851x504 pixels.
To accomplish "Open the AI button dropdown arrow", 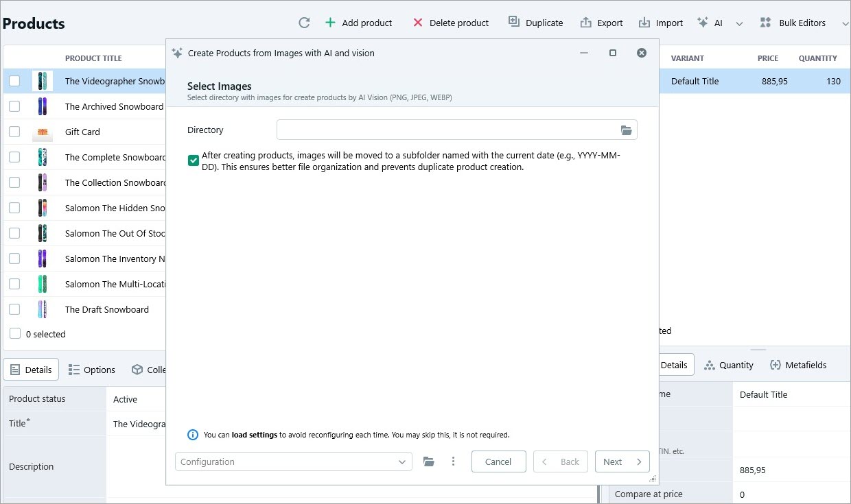I will point(739,23).
